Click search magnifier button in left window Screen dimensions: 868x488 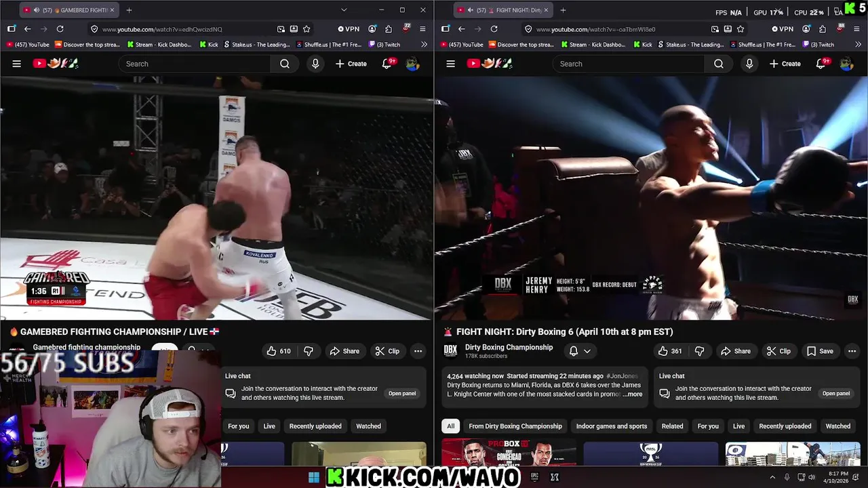point(285,64)
